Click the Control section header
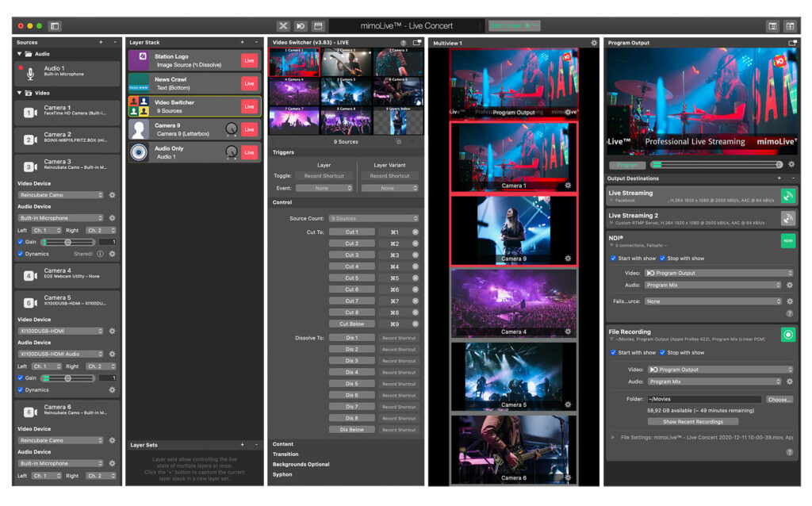 [282, 202]
